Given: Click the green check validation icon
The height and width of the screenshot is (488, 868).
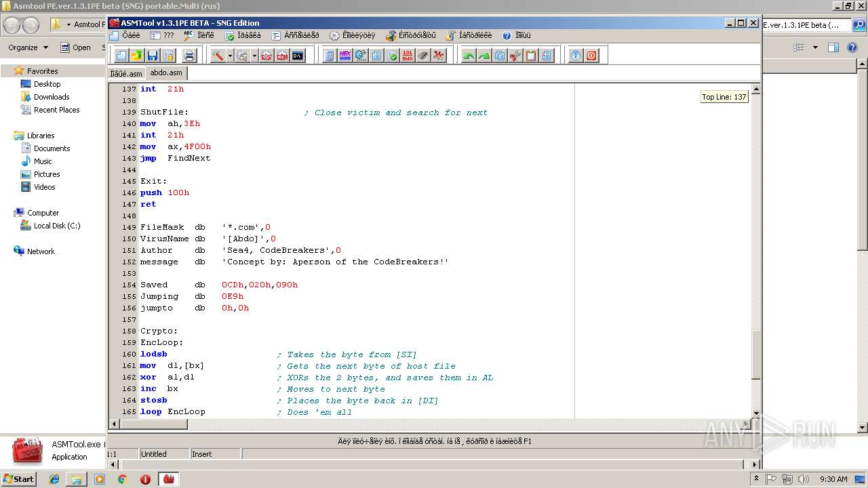Looking at the screenshot, I should tap(392, 56).
